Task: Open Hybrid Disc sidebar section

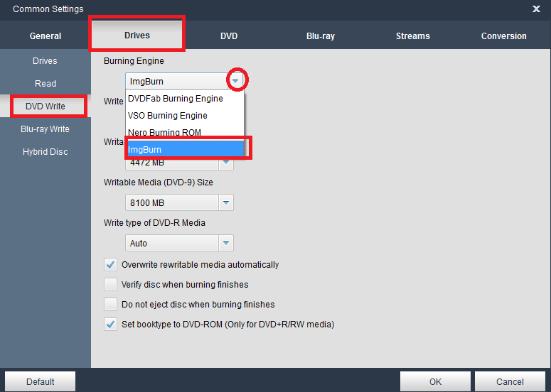Action: point(45,151)
